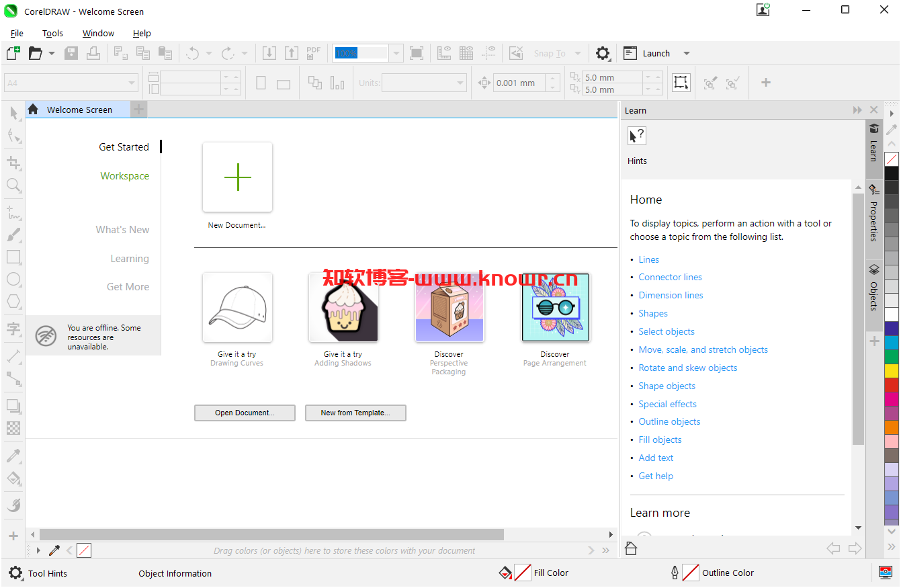Viewport: 901px width, 588px height.
Task: Open the Help menu
Action: [x=142, y=33]
